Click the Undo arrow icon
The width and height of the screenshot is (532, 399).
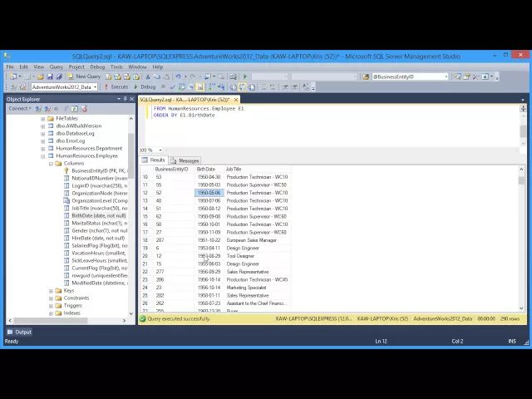point(178,76)
